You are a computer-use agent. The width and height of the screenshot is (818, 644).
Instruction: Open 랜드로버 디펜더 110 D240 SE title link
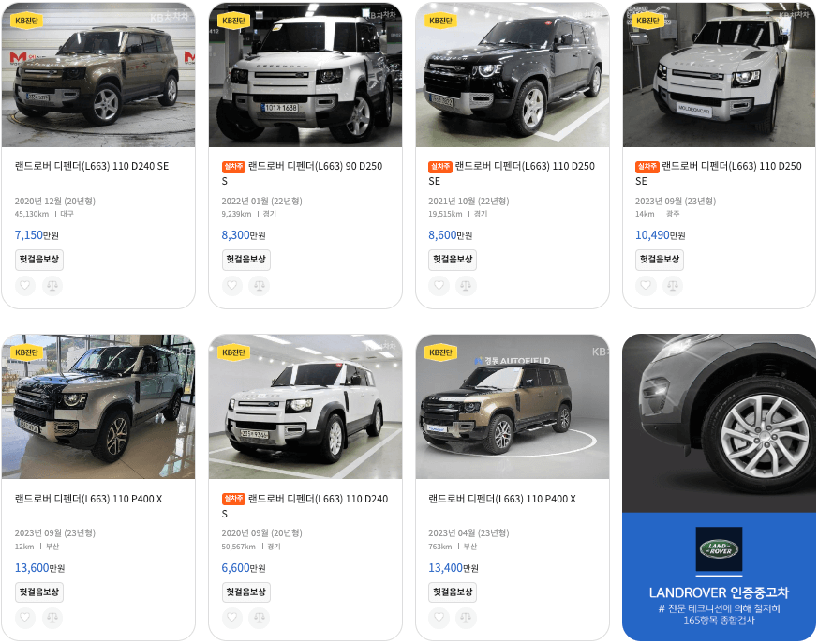click(x=92, y=167)
